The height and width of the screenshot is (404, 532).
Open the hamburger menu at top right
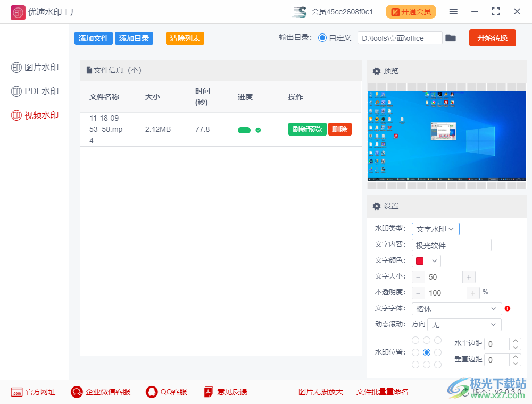coord(454,11)
